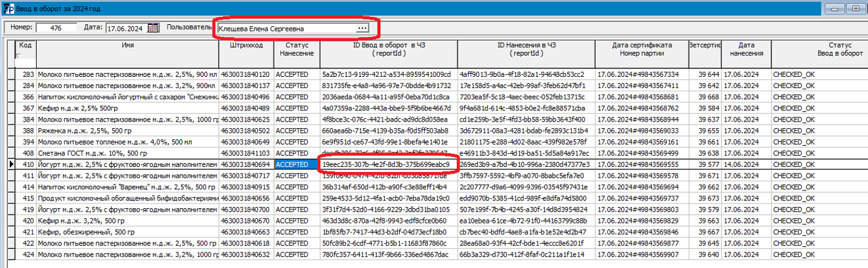Click the Штрихкод column header
This screenshot has height=268, width=868.
point(246,45)
